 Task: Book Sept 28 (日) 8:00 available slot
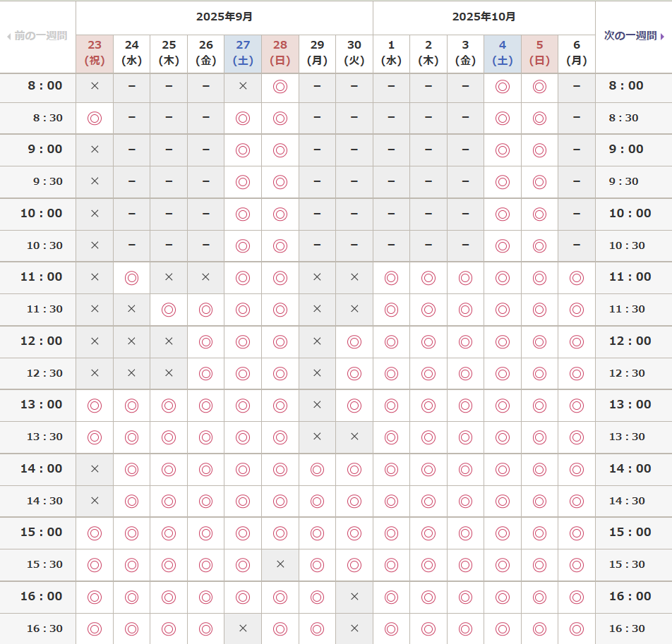pos(280,86)
